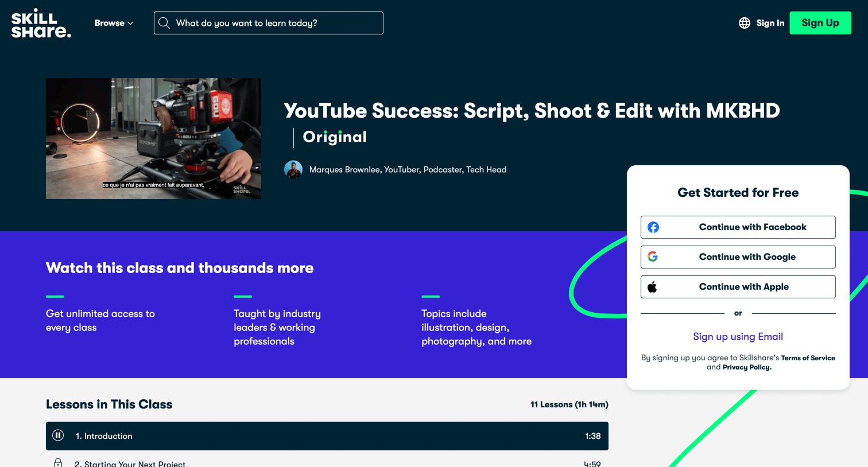This screenshot has height=467, width=868.
Task: Open the Privacy Policy link
Action: (747, 367)
